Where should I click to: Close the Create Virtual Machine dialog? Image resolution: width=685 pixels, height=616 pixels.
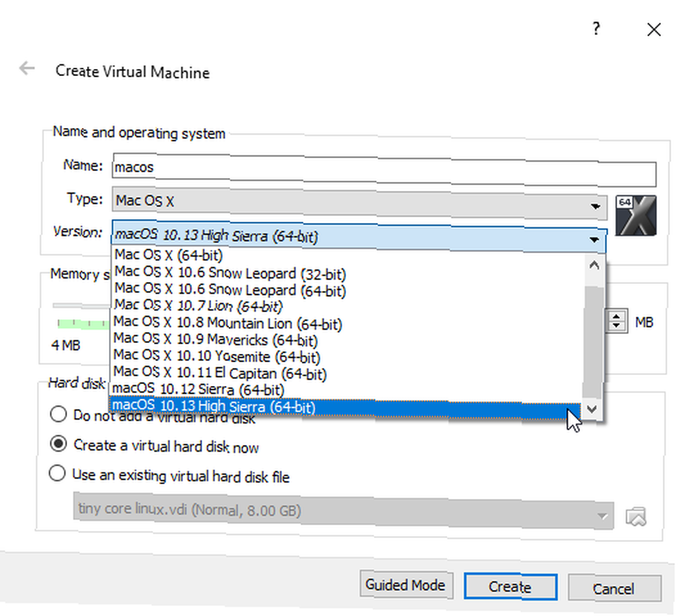coord(653,29)
